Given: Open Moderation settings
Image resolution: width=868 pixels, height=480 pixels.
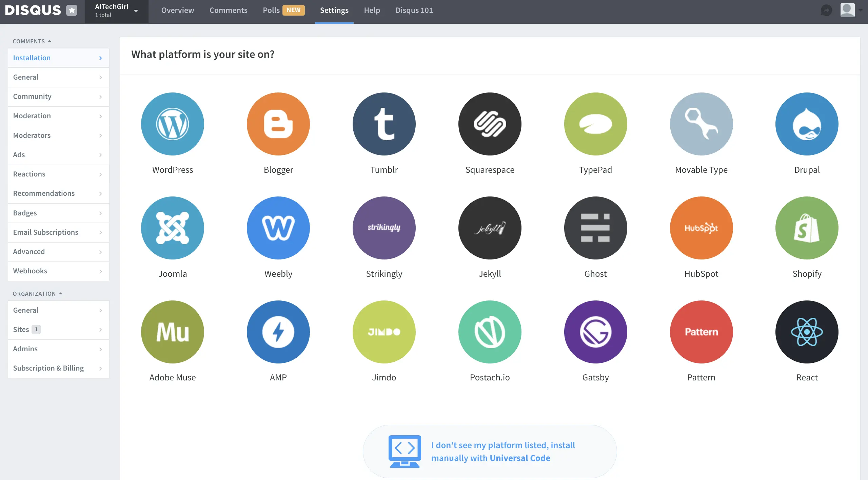Looking at the screenshot, I should tap(59, 116).
